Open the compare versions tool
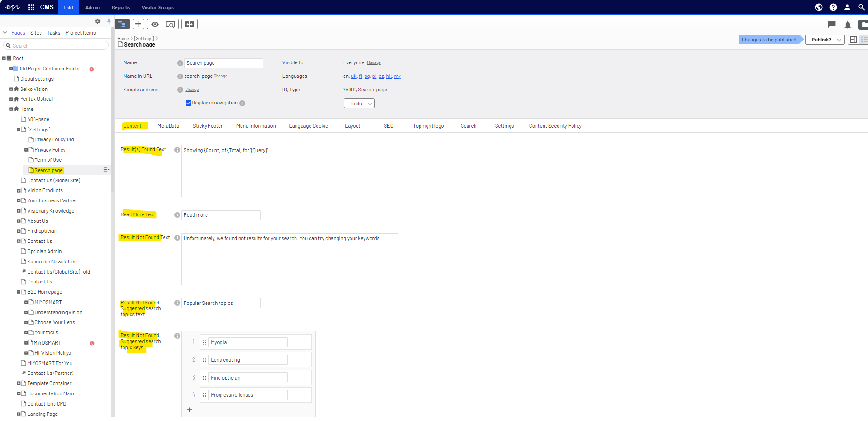 click(189, 24)
